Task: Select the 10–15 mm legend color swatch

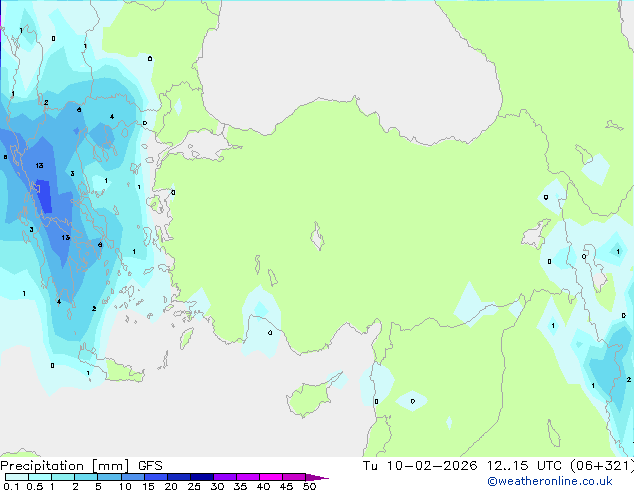Action: (132, 477)
